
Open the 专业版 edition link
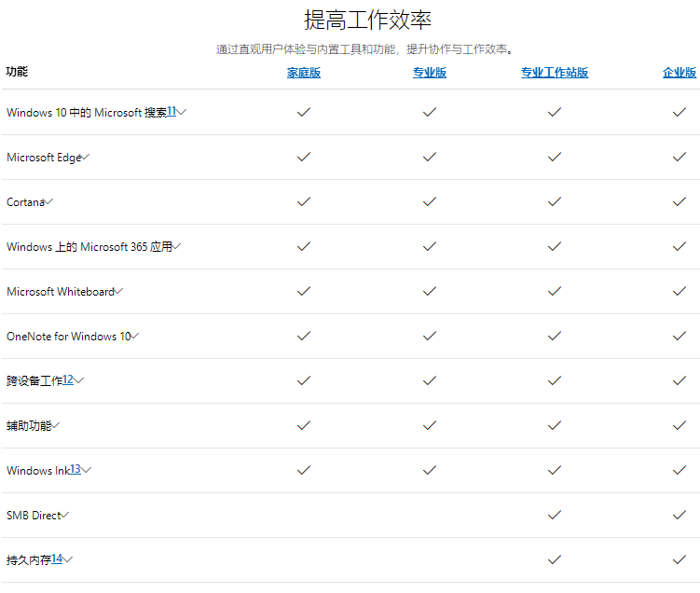430,73
